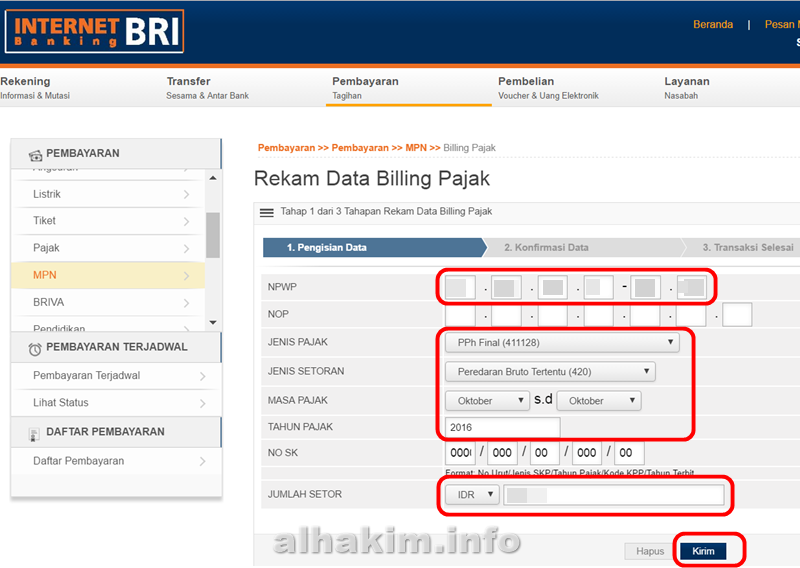Click the Jumlah Setor amount field
The height and width of the screenshot is (568, 800).
614,495
